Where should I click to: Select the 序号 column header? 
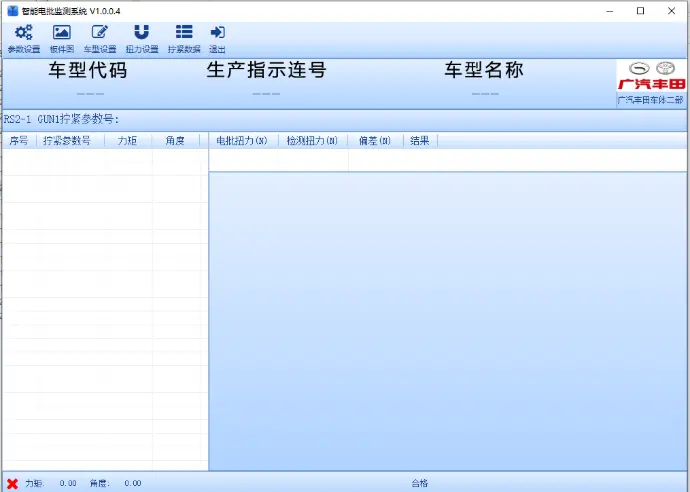(x=19, y=141)
